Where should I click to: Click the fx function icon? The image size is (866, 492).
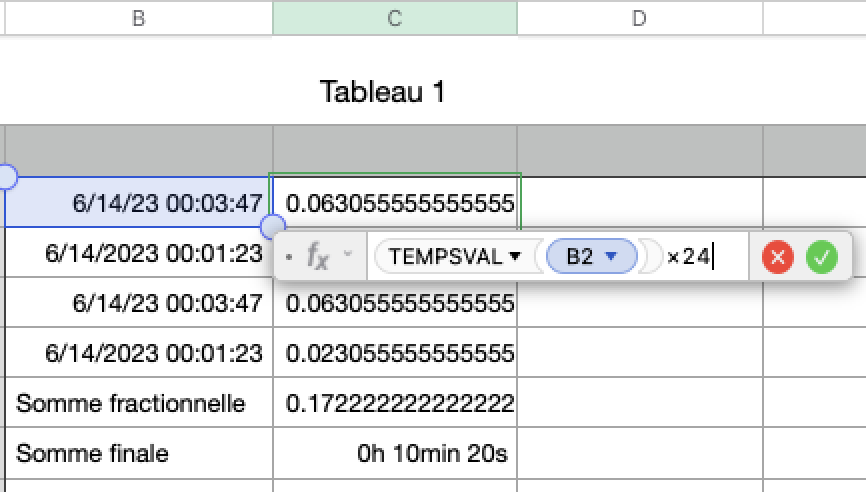click(317, 257)
